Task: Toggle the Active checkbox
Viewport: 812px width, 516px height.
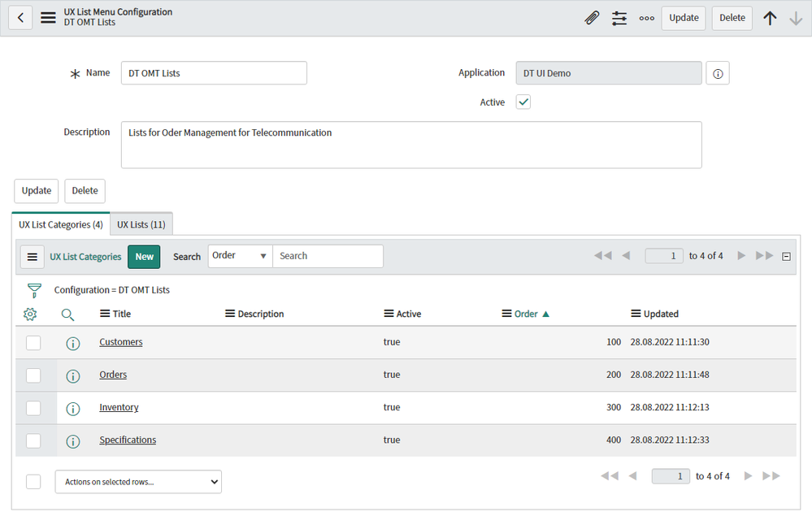Action: [x=523, y=102]
